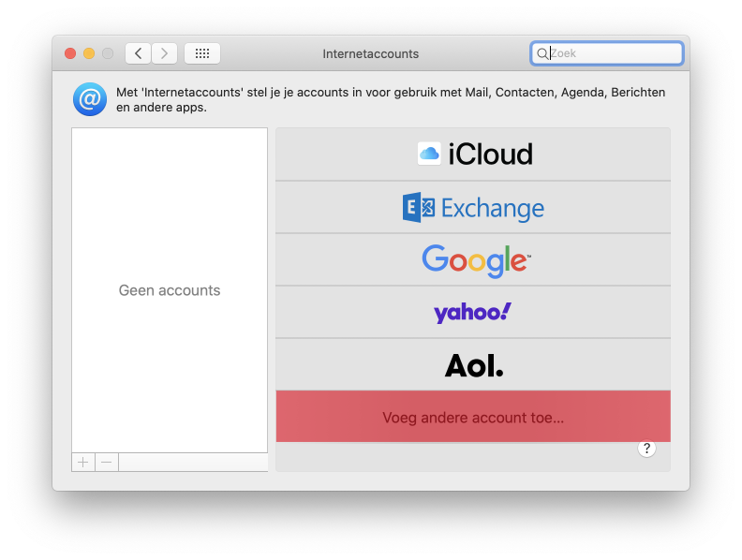Minimize the window with yellow button
742x560 pixels.
pos(89,53)
